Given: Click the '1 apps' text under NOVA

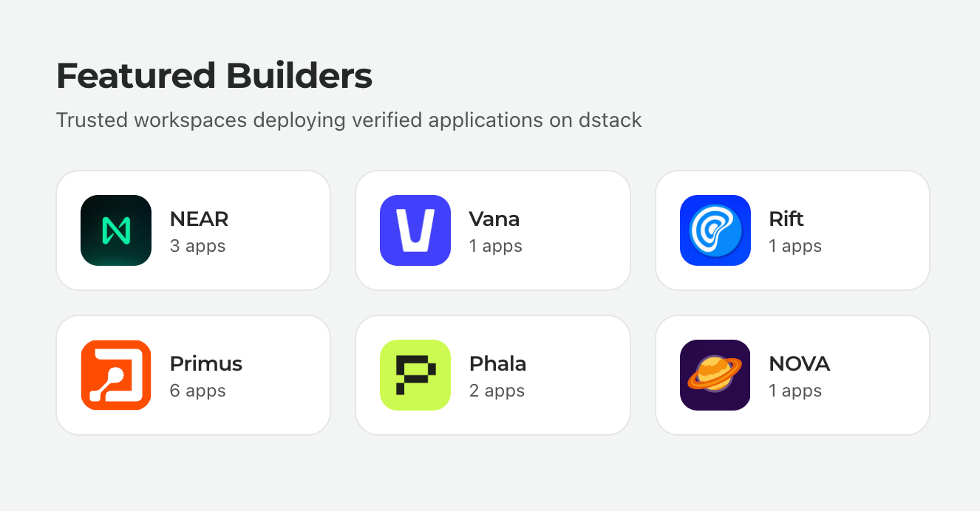Looking at the screenshot, I should point(795,391).
